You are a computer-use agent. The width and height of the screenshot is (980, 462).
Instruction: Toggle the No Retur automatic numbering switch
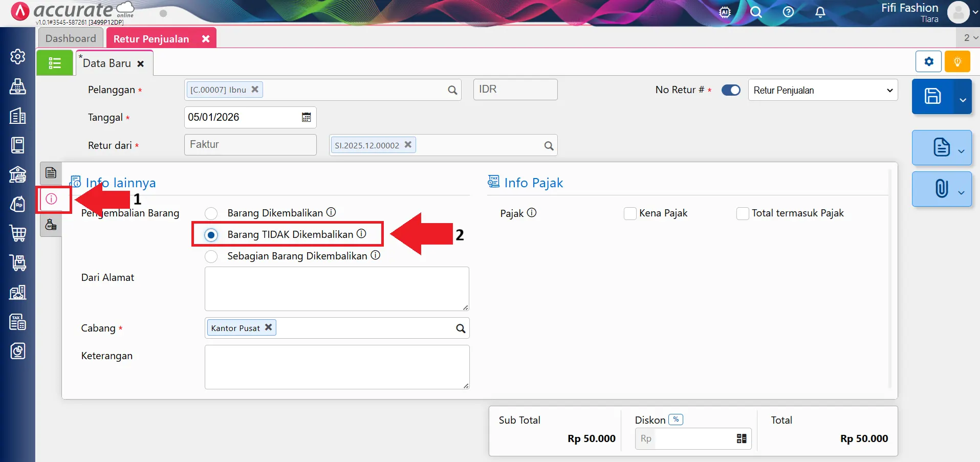coord(731,90)
